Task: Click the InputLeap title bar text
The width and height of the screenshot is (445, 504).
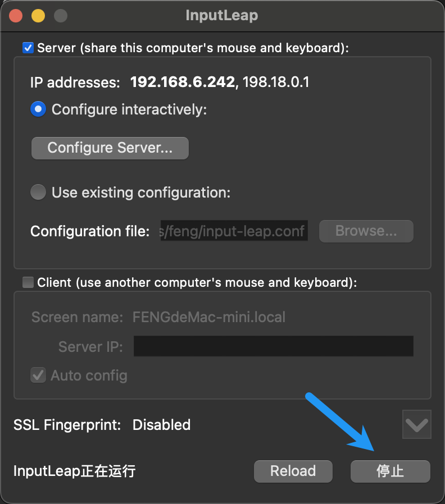Action: pos(222,15)
